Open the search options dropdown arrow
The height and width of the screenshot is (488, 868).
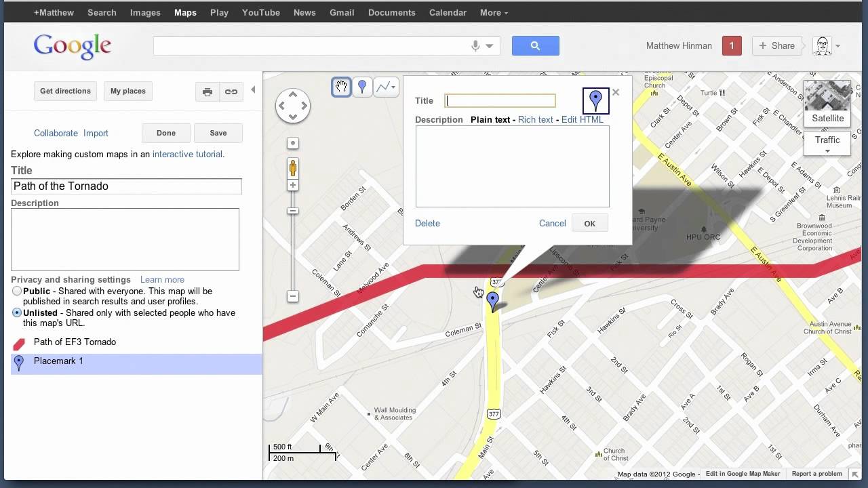click(489, 46)
